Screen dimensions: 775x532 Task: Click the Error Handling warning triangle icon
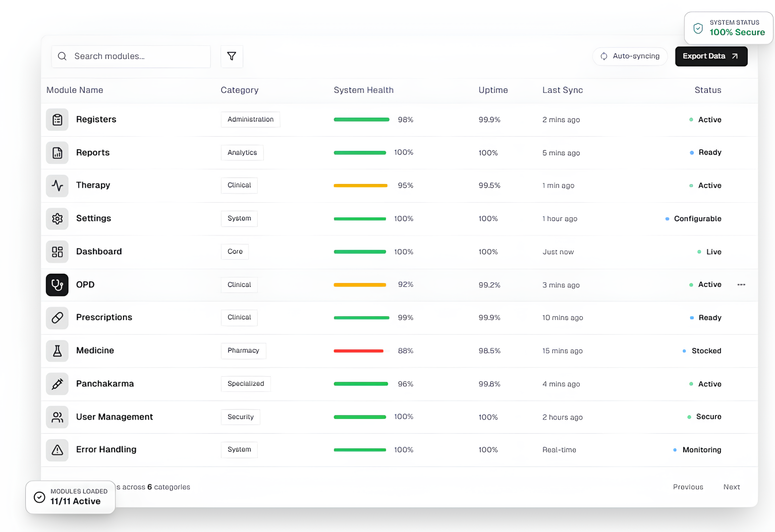pos(57,450)
